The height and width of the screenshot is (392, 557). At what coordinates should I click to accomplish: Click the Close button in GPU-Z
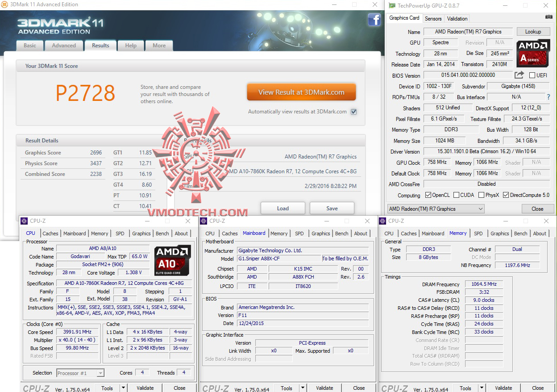click(x=537, y=209)
